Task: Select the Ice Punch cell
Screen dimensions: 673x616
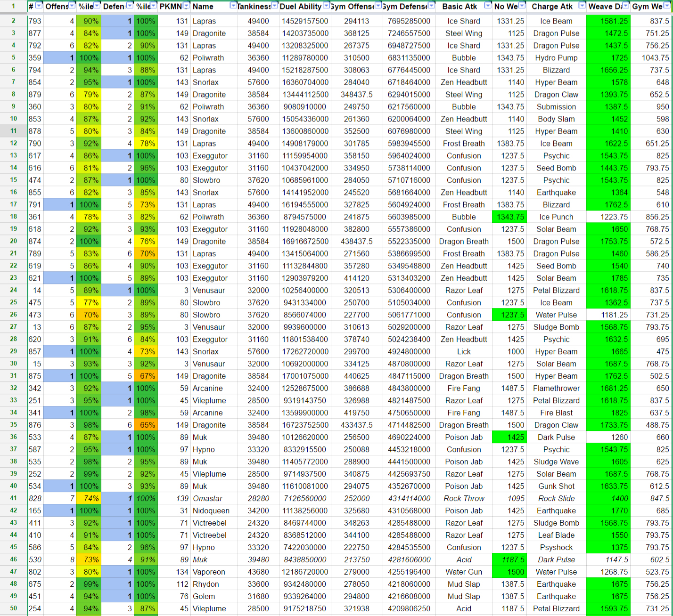Action: (x=556, y=217)
